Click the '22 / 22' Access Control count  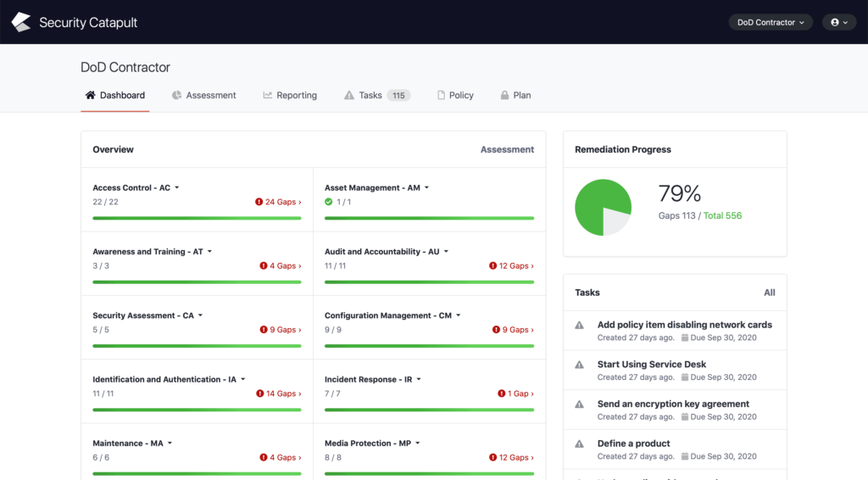[x=105, y=202]
